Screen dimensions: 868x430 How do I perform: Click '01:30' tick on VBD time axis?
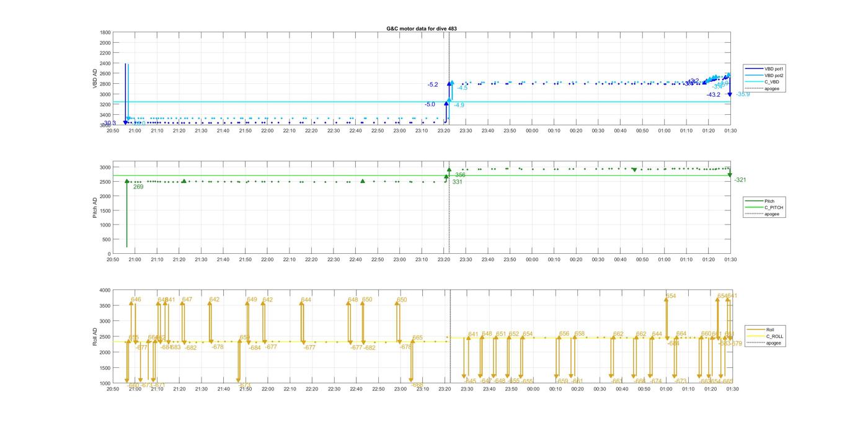click(x=730, y=130)
